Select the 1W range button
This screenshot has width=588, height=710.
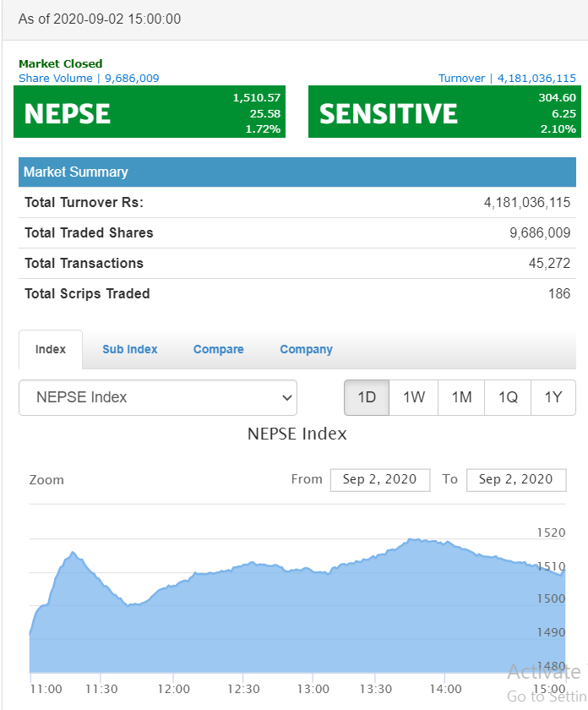tap(414, 397)
